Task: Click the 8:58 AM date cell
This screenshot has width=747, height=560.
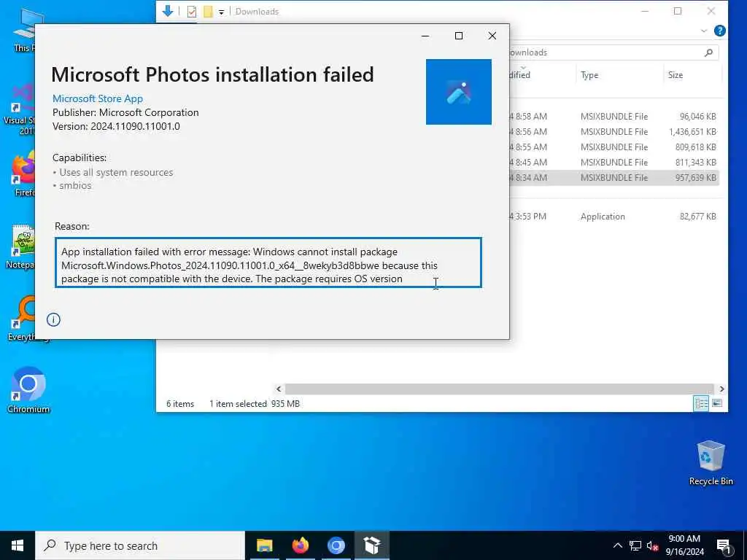Action: (x=529, y=116)
